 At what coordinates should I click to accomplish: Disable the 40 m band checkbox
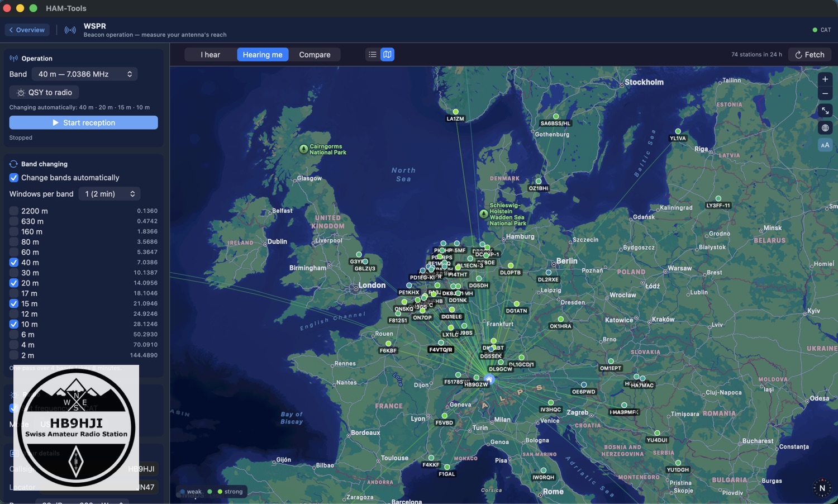14,263
